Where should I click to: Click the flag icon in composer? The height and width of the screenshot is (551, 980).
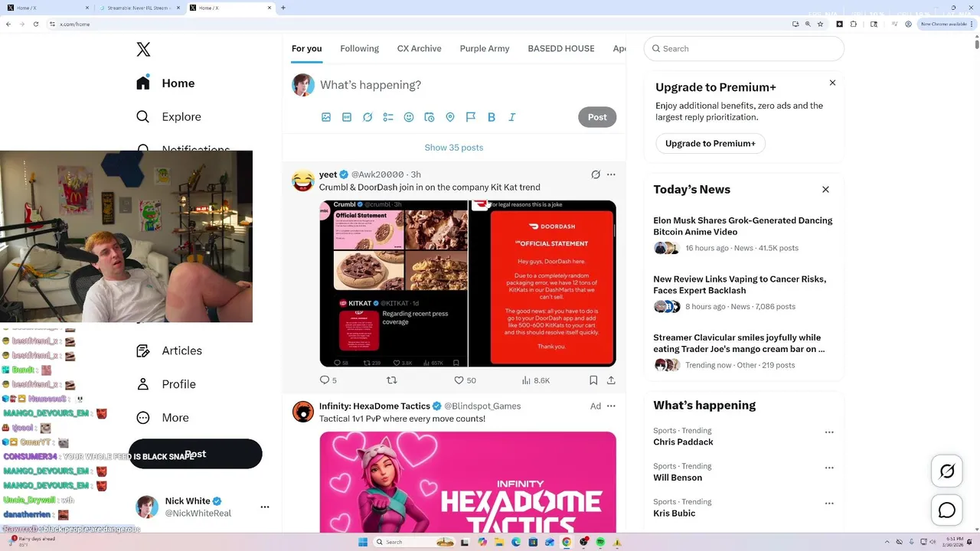tap(471, 117)
